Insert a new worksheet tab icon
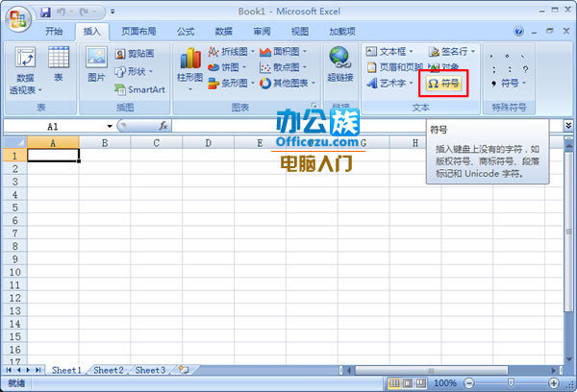 [184, 370]
